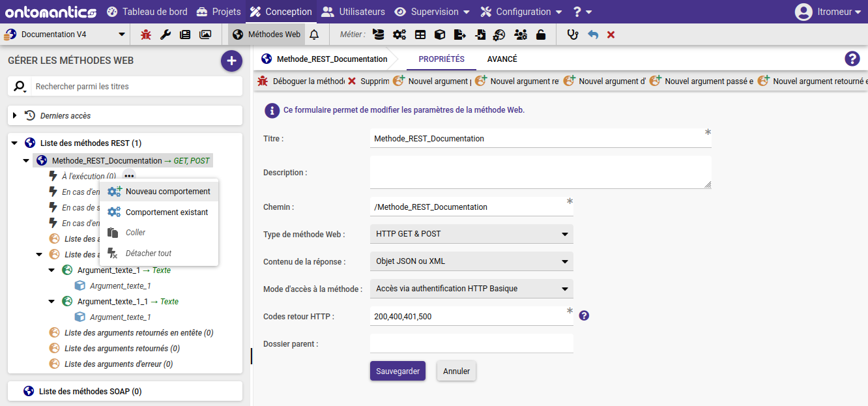
Task: Switch to the AVANCÉ tab
Action: click(x=502, y=59)
